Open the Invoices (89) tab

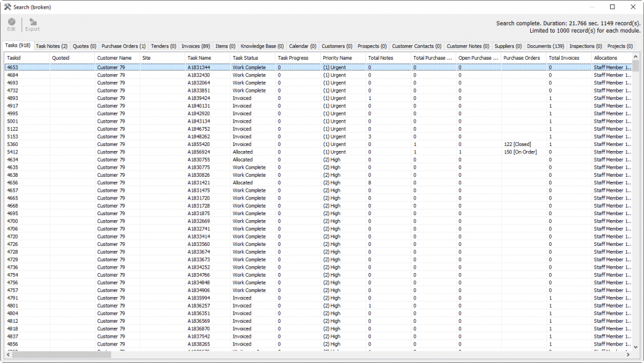click(196, 46)
